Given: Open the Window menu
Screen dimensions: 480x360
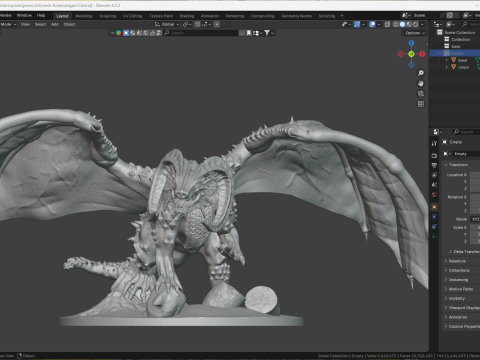Looking at the screenshot, I should [x=24, y=15].
